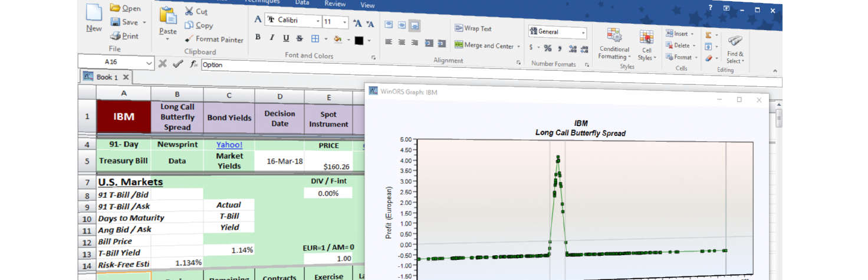Expand the A16 Name Box dropdown
The width and height of the screenshot is (868, 280).
pyautogui.click(x=149, y=63)
